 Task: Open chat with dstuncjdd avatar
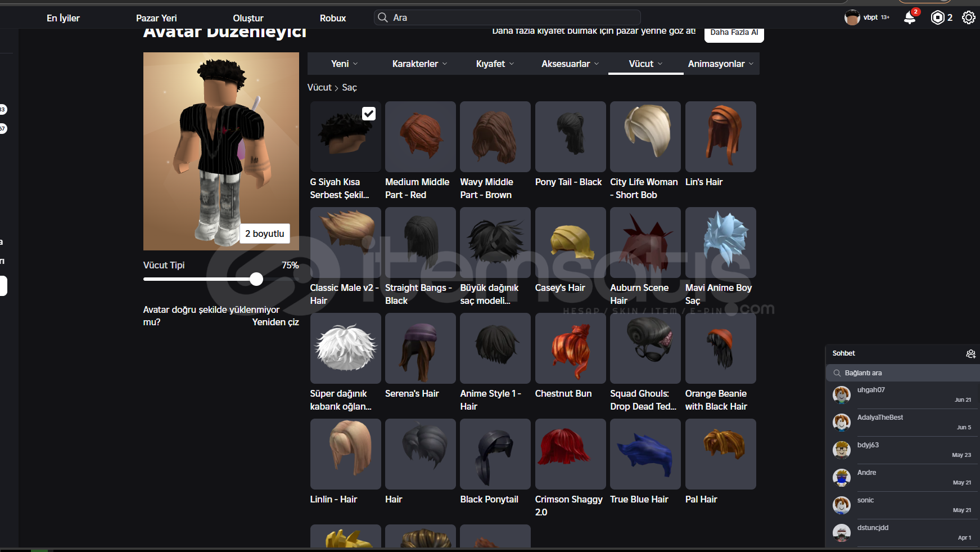point(842,532)
